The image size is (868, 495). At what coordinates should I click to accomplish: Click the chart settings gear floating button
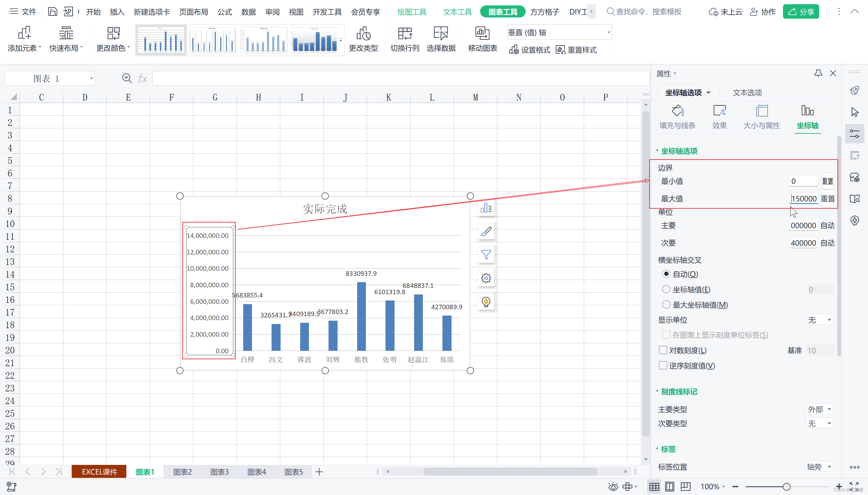(486, 278)
